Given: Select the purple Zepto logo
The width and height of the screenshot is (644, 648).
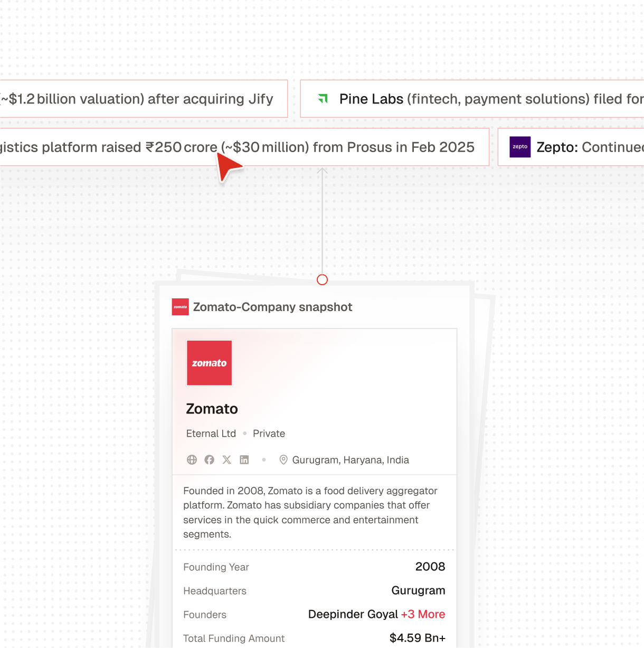Looking at the screenshot, I should 520,147.
